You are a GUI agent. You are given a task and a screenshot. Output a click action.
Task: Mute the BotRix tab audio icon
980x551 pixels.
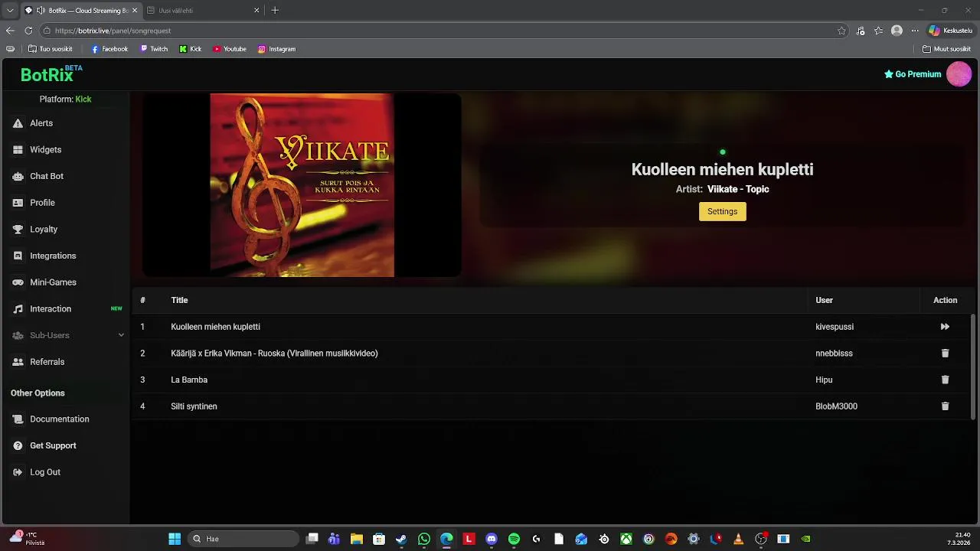coord(41,11)
